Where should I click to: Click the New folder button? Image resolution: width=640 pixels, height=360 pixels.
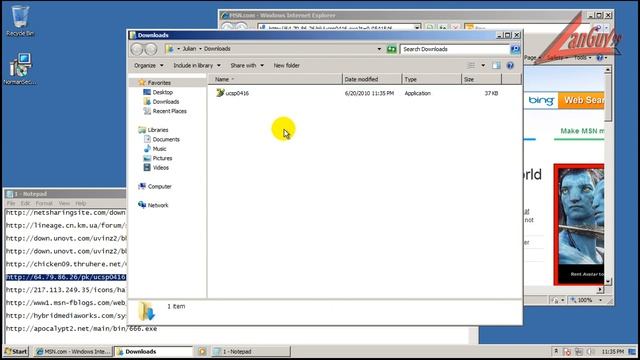[287, 65]
